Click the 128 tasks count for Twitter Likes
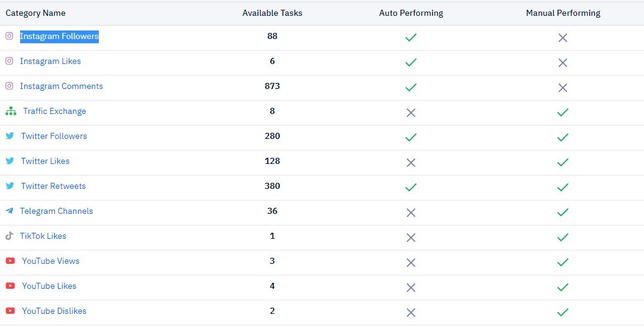644x326 pixels. tap(273, 161)
